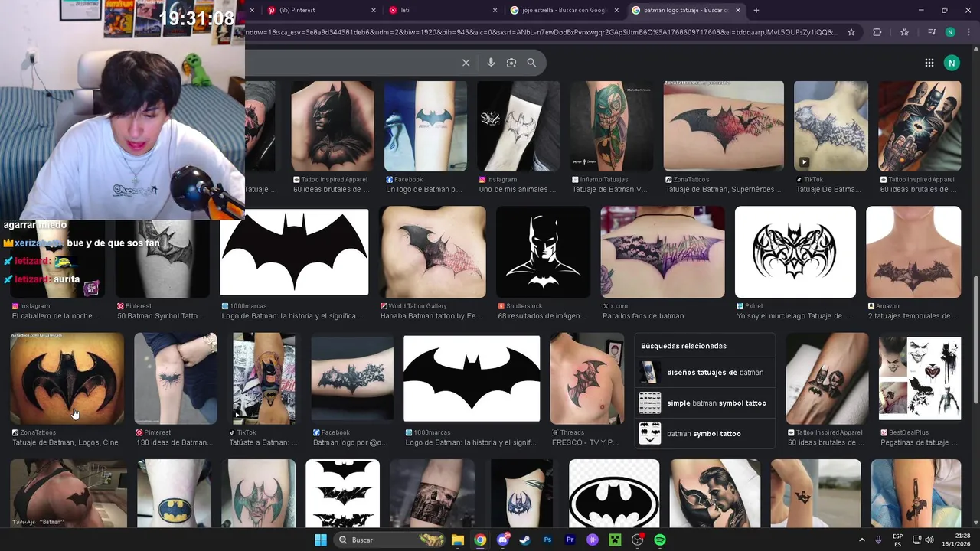Bookmark this page with star icon

click(851, 32)
